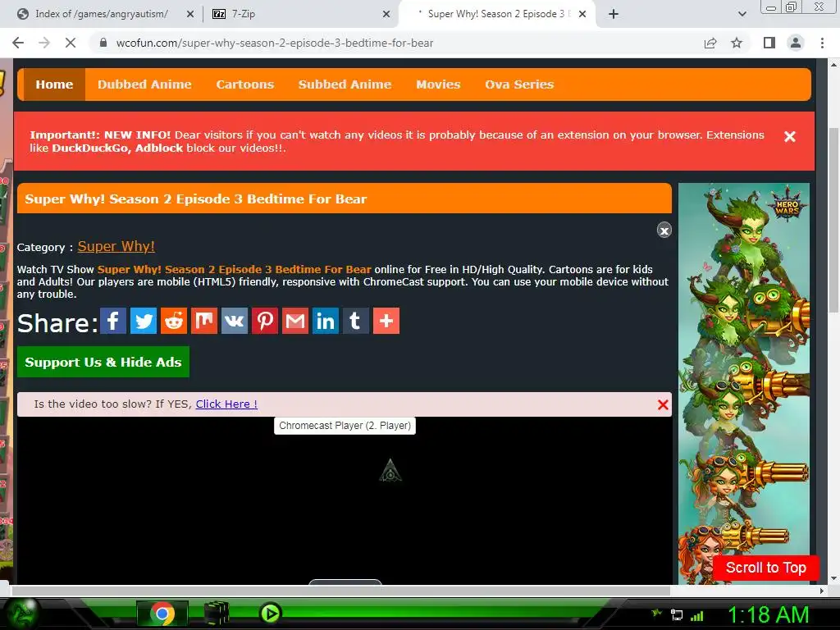Open Chrome profile menu
The height and width of the screenshot is (630, 840).
[796, 43]
